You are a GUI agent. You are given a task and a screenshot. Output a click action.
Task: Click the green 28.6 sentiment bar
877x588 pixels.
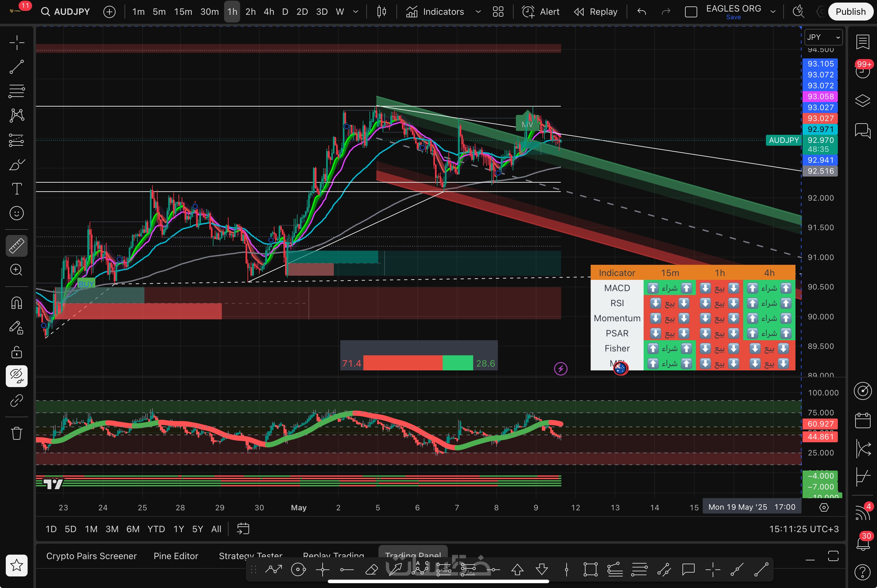tap(458, 363)
